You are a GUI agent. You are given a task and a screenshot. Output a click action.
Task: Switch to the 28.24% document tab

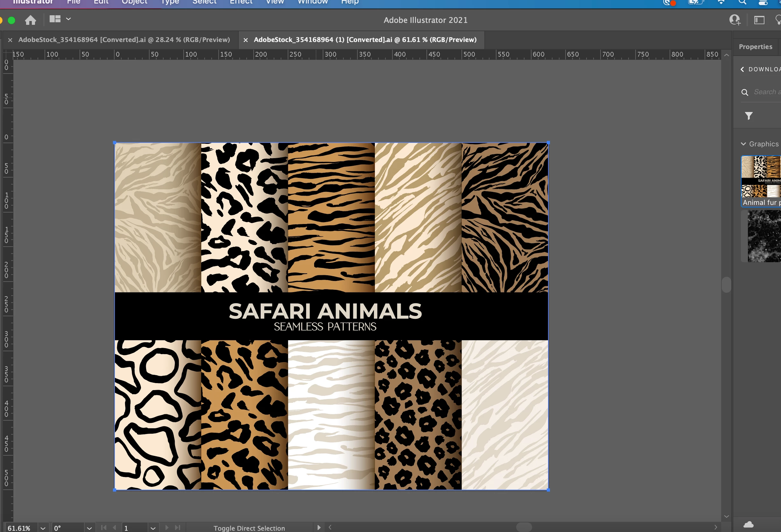[x=124, y=40]
